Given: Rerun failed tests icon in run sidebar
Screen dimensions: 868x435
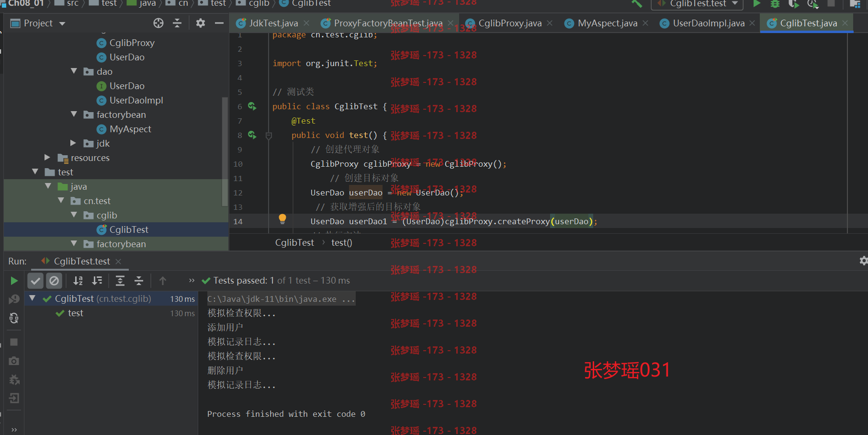Looking at the screenshot, I should pyautogui.click(x=14, y=299).
